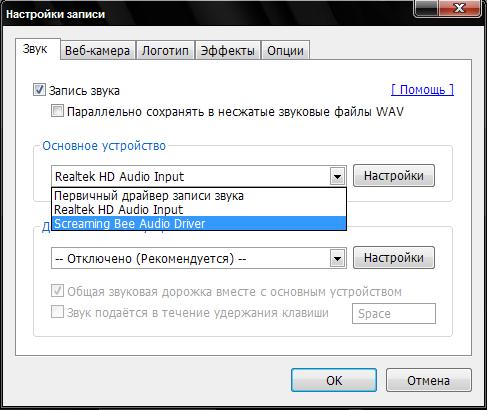
Task: Open the Помощь help link
Action: click(422, 89)
